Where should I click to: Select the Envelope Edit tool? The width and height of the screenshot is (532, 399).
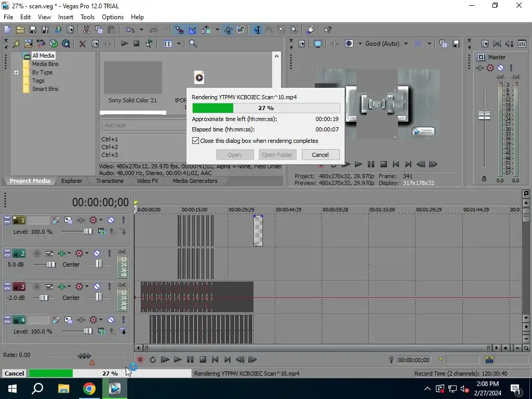pos(270,30)
